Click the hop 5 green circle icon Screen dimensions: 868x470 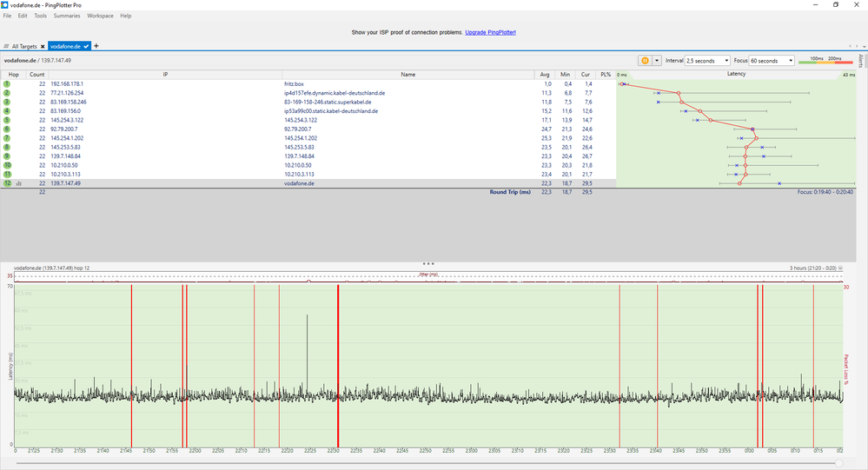coord(6,120)
